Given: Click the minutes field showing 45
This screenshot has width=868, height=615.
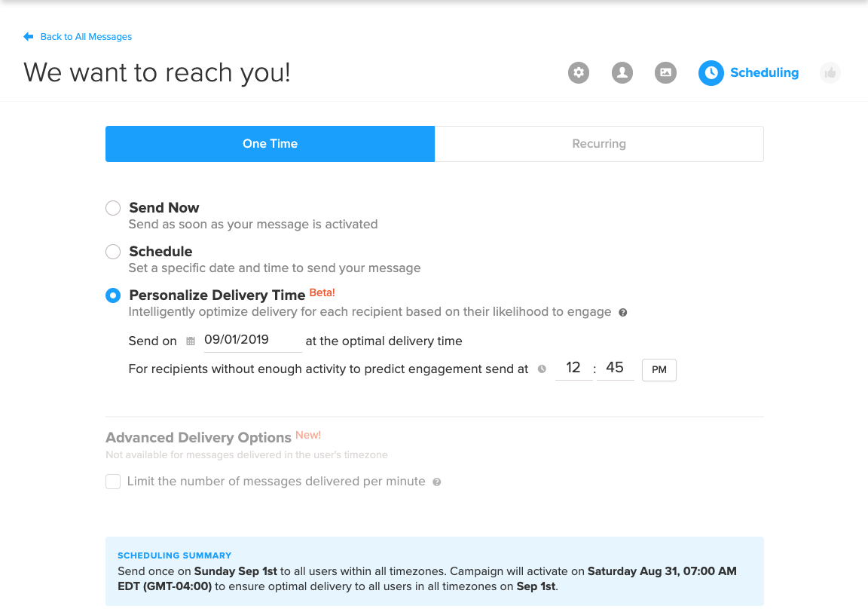Looking at the screenshot, I should (x=615, y=368).
